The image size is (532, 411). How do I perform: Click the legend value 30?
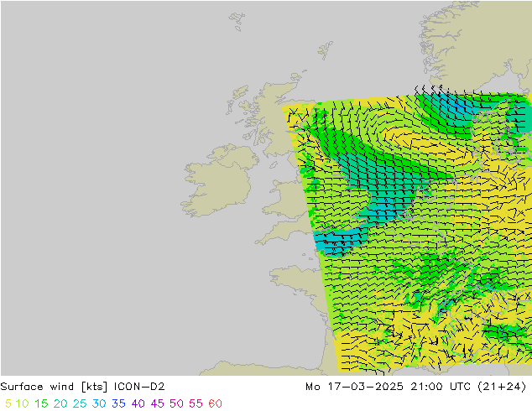(x=99, y=403)
